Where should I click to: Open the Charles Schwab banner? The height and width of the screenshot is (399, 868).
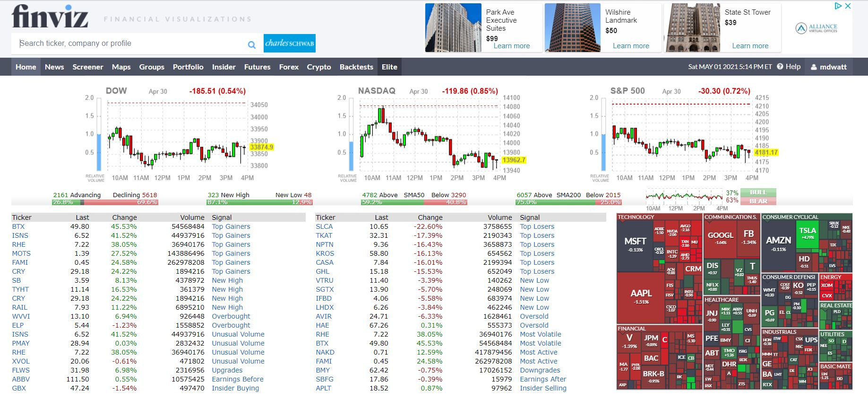pyautogui.click(x=290, y=43)
